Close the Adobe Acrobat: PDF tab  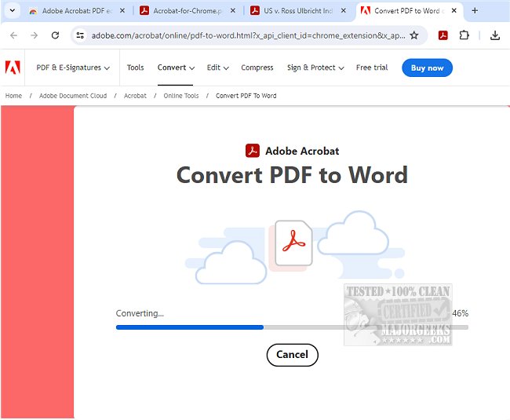click(122, 11)
